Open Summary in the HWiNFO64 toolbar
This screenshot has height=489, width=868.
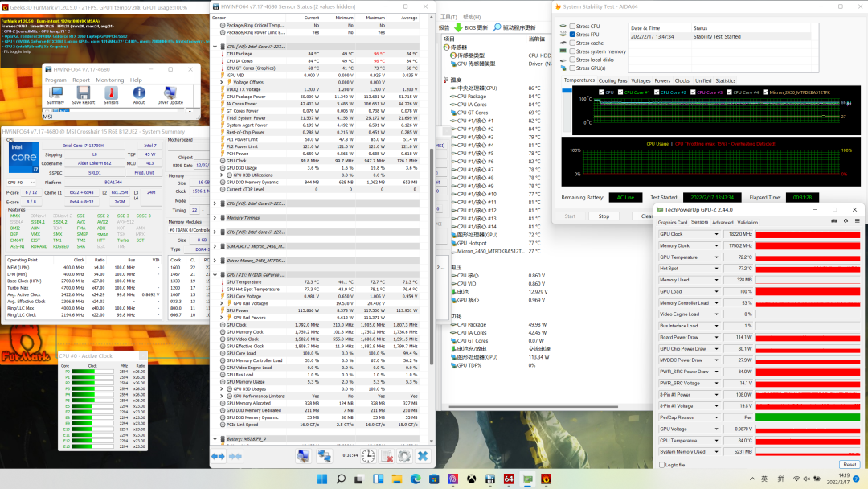click(55, 94)
